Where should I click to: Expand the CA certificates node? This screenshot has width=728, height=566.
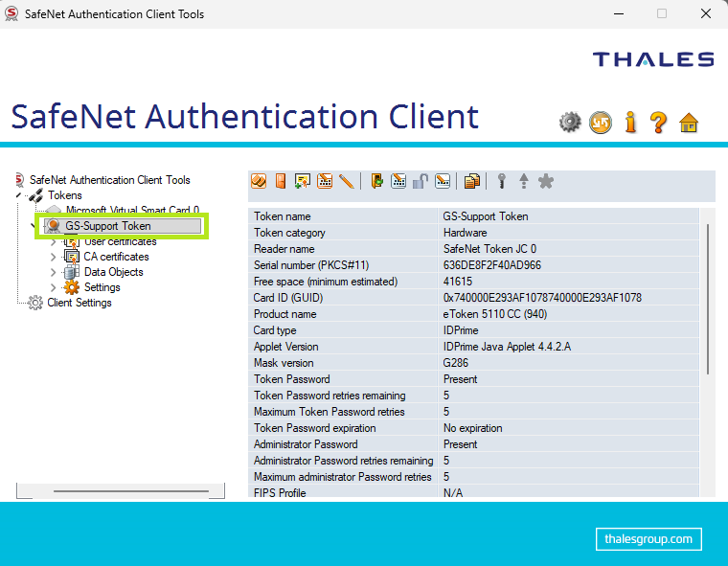click(53, 257)
